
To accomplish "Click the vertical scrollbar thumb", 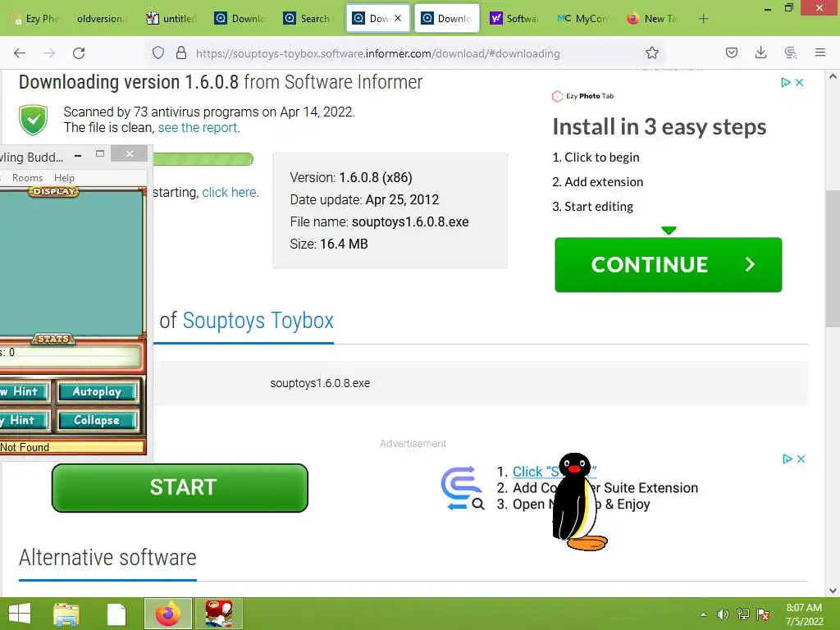I will click(832, 258).
